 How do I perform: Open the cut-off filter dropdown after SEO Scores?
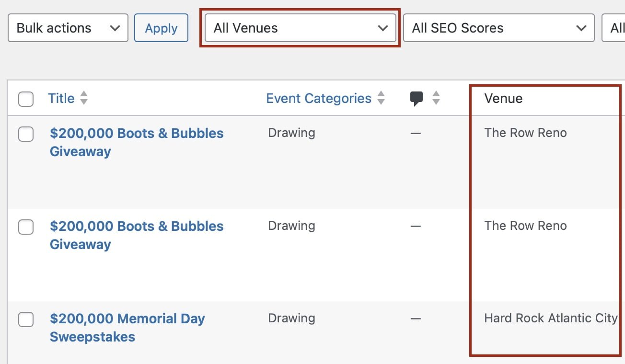(x=614, y=28)
